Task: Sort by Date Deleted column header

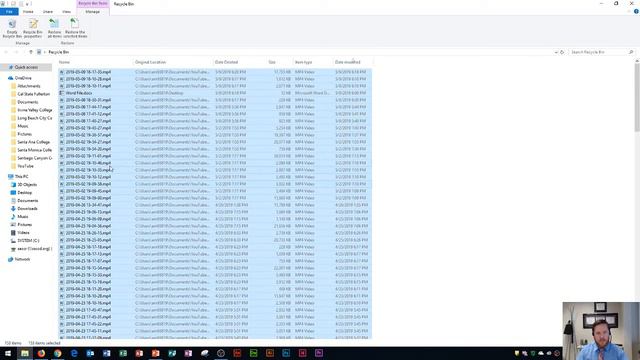Action: [227, 62]
